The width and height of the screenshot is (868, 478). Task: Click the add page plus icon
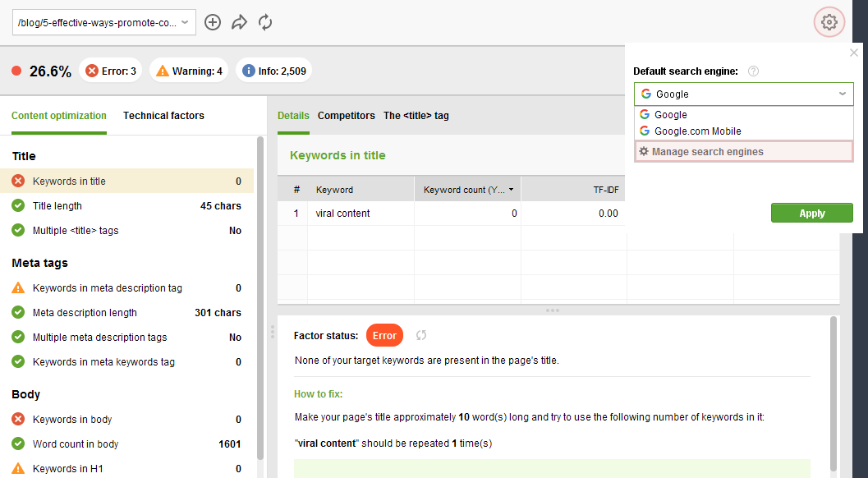click(213, 22)
